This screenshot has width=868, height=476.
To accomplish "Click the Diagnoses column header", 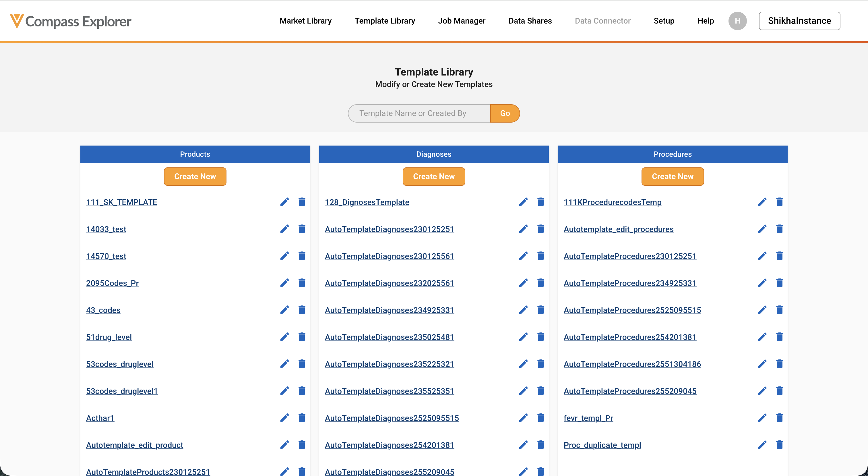I will [434, 154].
